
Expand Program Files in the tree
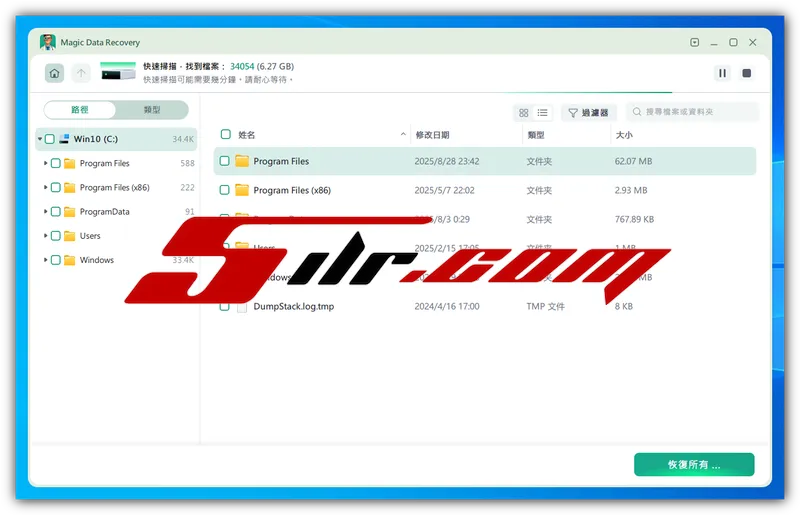coord(45,163)
